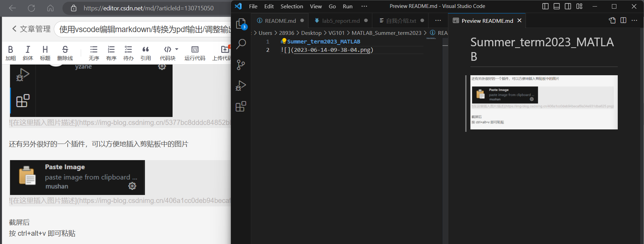Switch to README.md editor tab
This screenshot has width=644, height=244.
click(280, 21)
